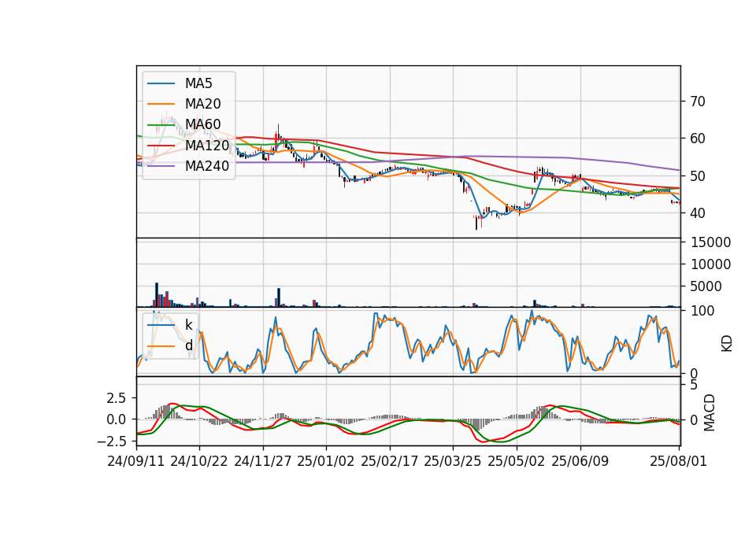The width and height of the screenshot is (756, 543).
Task: Click the price axis value 70
Action: click(697, 102)
